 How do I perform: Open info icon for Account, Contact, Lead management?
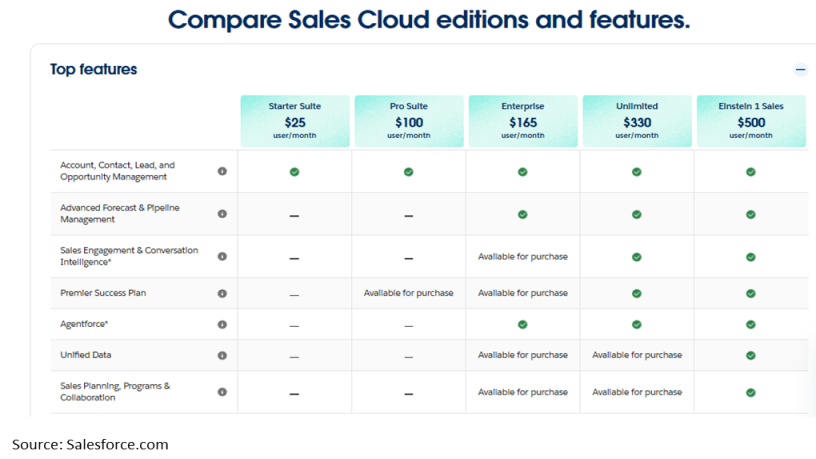pos(222,171)
